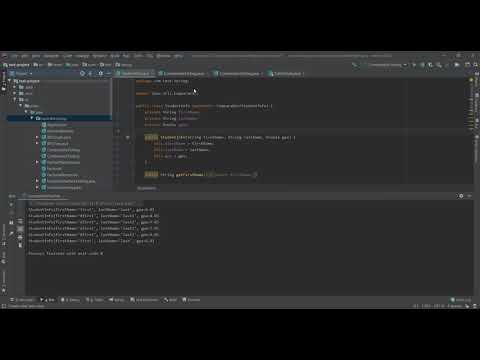Click the Search Everywhere magnifier icon
The image size is (480, 360).
tap(476, 65)
